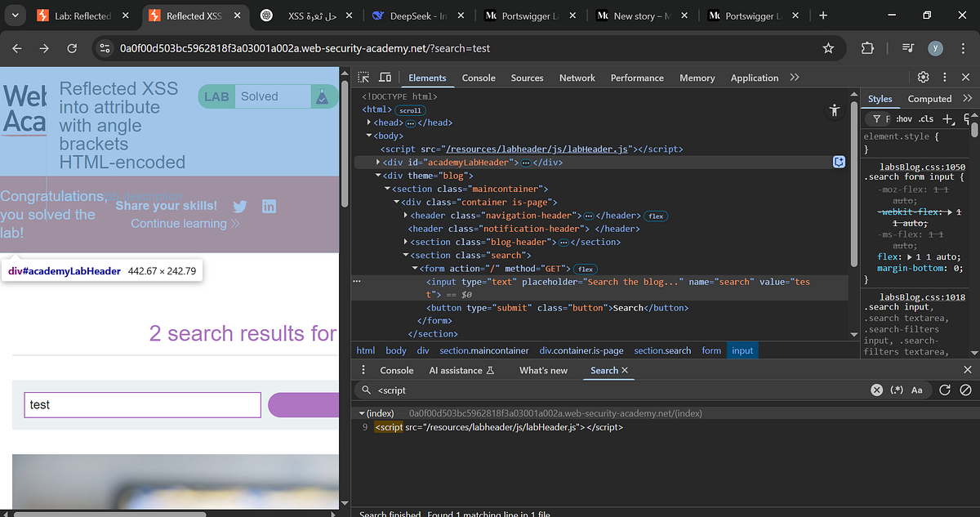
Task: Collapse the div theme blog node
Action: [x=377, y=176]
